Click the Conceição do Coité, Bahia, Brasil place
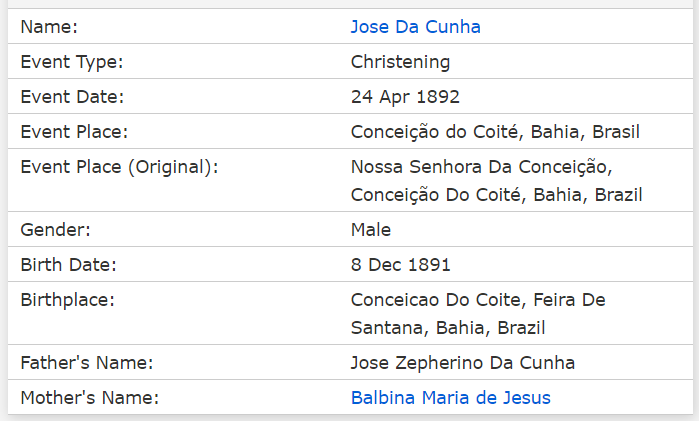 pos(495,132)
